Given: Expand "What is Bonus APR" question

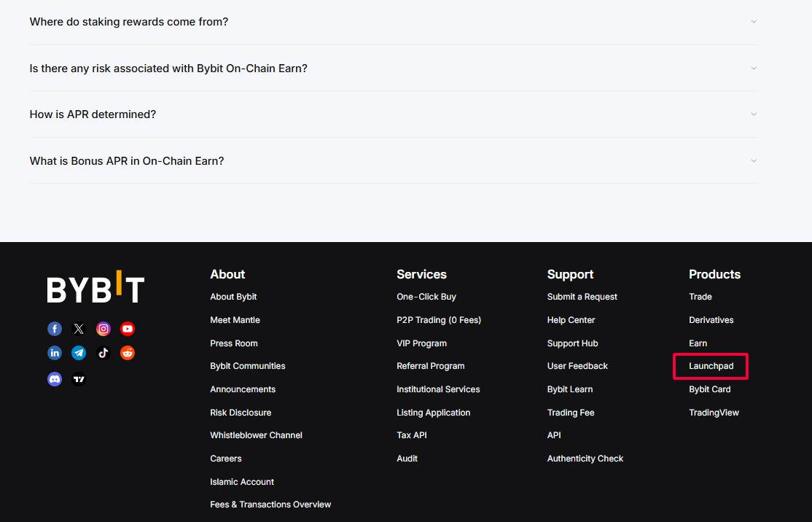Looking at the screenshot, I should 394,160.
